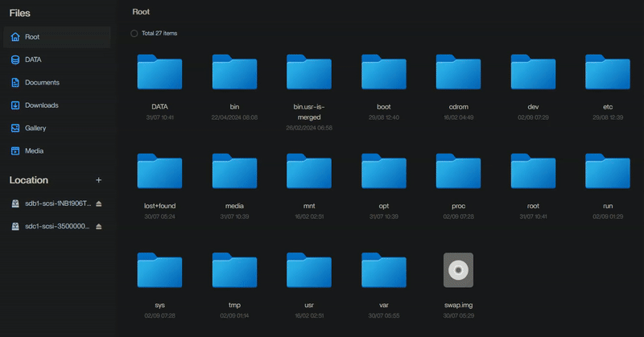Image resolution: width=644 pixels, height=337 pixels.
Task: Open the etc folder
Action: point(607,72)
